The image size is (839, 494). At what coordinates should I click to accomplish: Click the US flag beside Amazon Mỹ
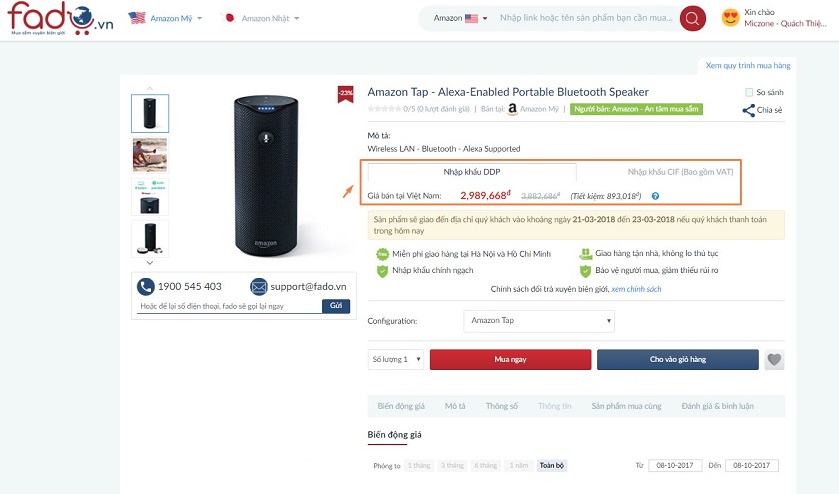137,18
